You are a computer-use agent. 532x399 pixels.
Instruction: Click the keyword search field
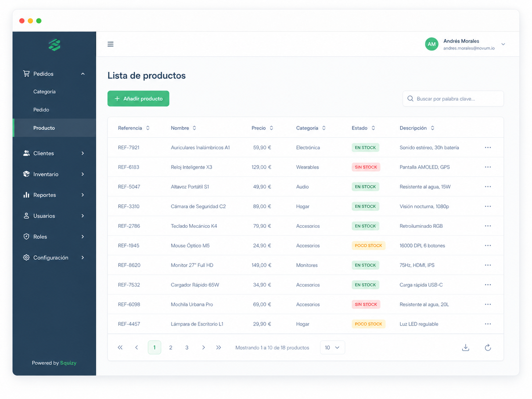click(x=453, y=98)
